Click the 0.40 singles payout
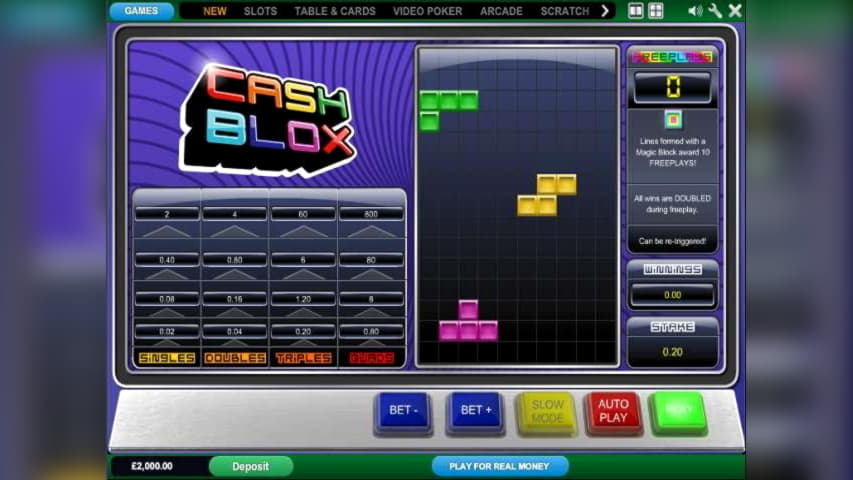The image size is (853, 480). pyautogui.click(x=167, y=260)
